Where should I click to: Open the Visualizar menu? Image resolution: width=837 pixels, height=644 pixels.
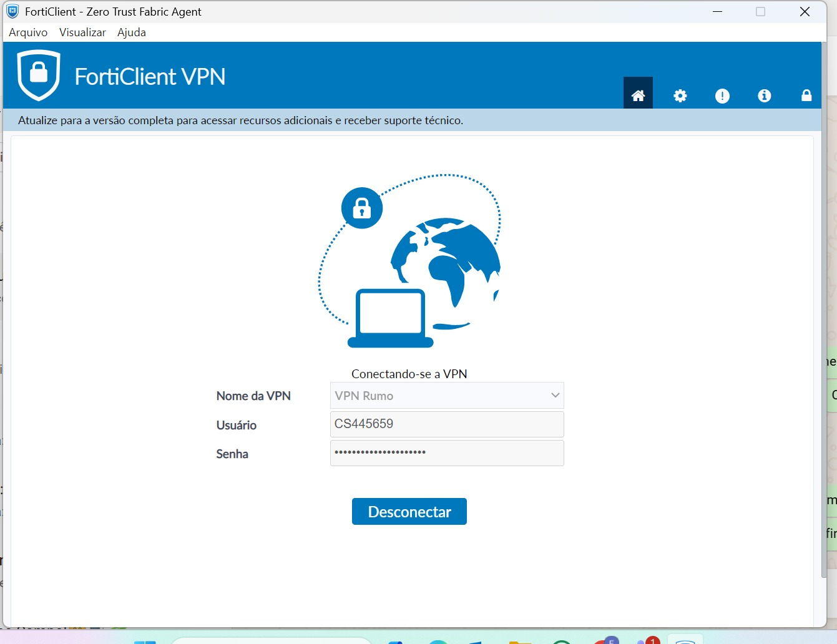(82, 32)
